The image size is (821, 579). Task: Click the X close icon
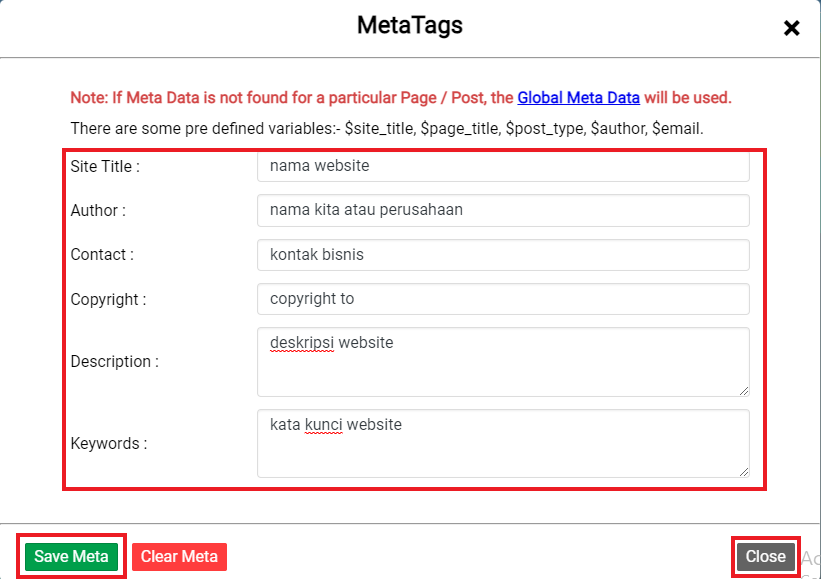[x=792, y=28]
